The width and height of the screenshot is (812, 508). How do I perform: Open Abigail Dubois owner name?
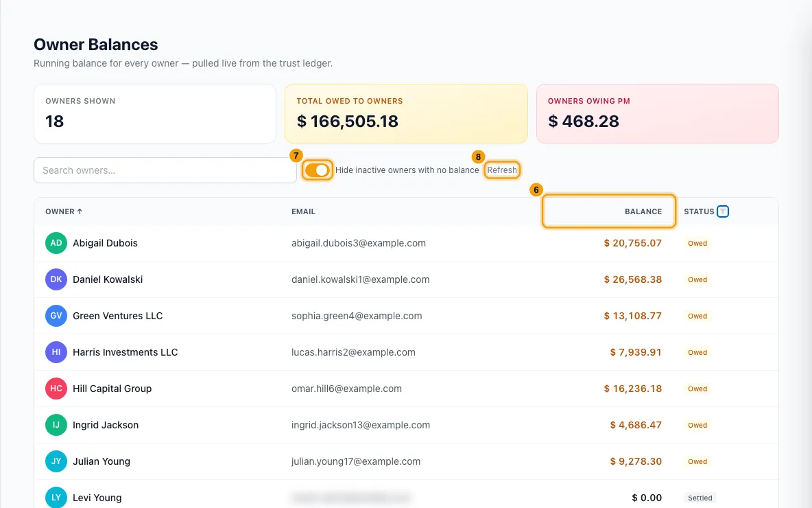[105, 243]
